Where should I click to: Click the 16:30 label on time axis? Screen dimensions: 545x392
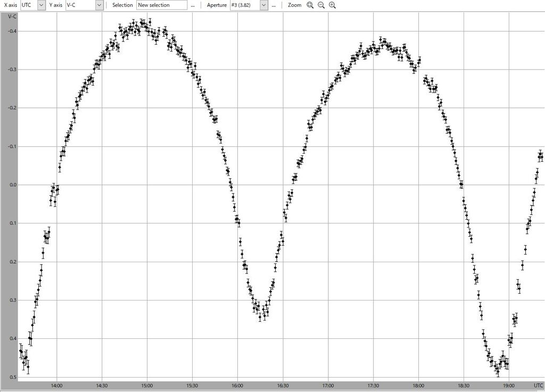click(283, 386)
